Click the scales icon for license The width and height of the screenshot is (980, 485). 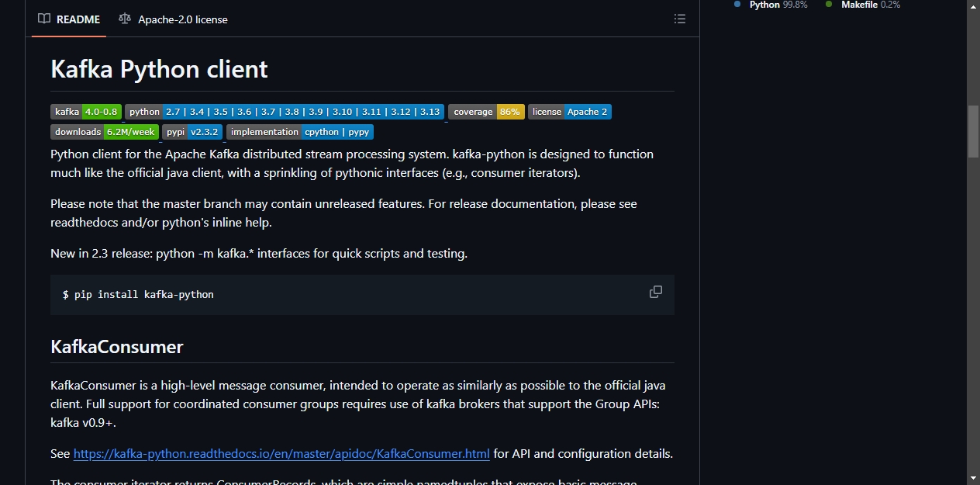click(x=125, y=19)
